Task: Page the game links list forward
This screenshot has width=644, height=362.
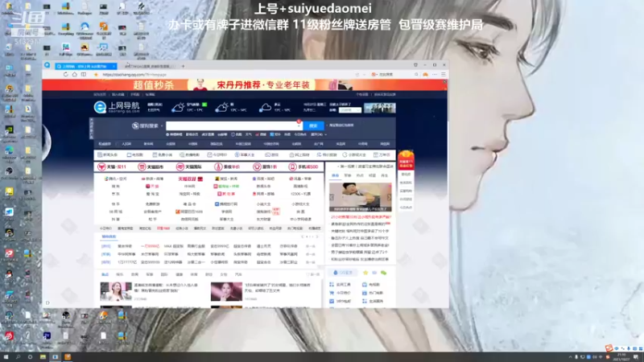Action: [x=316, y=237]
